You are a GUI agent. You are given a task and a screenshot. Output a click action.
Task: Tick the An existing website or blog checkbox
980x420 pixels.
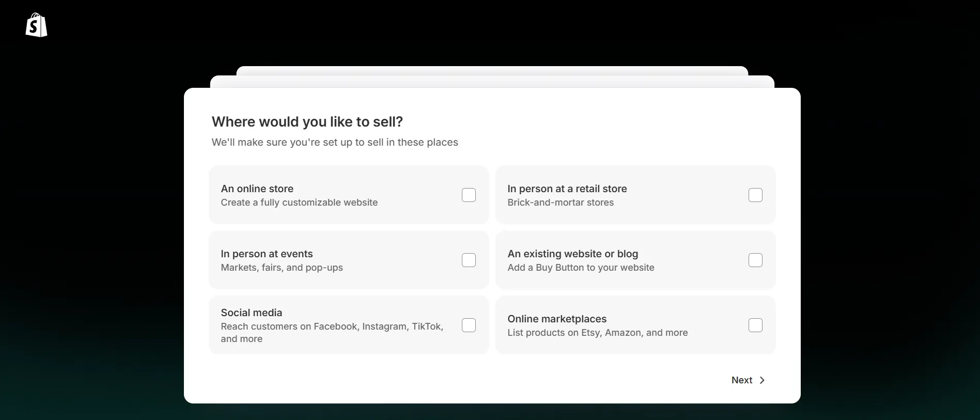click(755, 260)
